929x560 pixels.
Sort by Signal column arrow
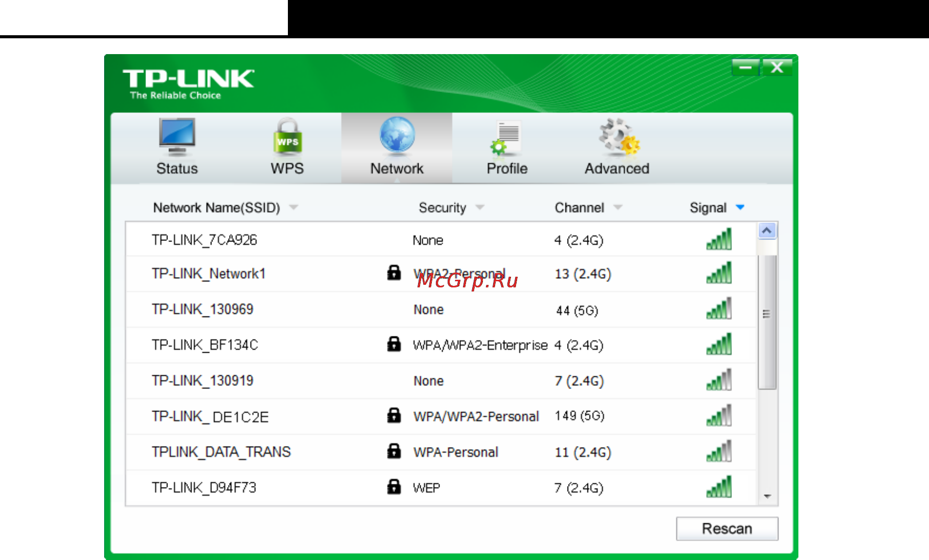(x=740, y=207)
